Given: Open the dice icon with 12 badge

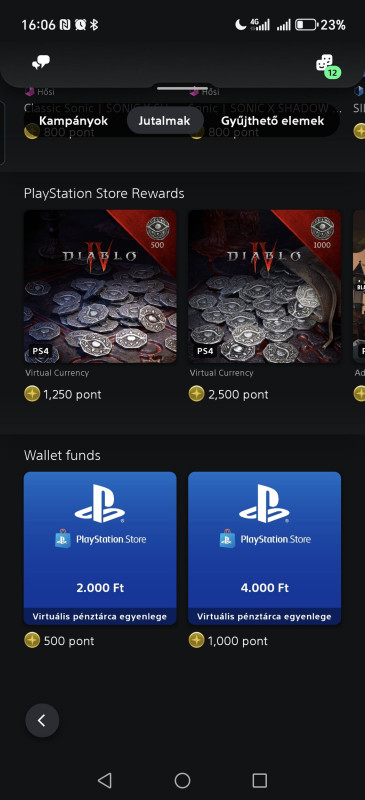Looking at the screenshot, I should [x=327, y=65].
